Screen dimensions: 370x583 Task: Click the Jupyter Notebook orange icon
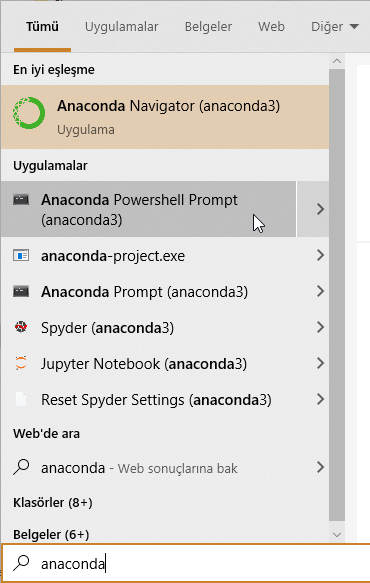[21, 363]
